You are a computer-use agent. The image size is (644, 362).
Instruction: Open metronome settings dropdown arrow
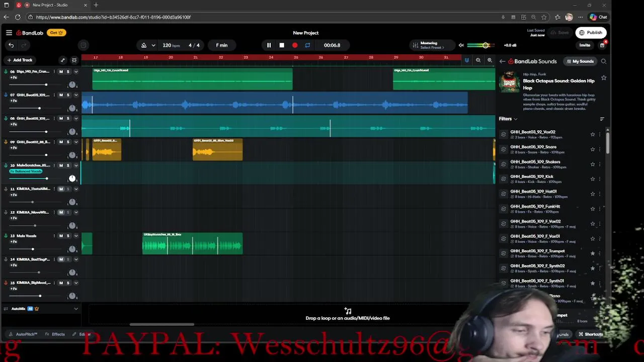coord(153,45)
